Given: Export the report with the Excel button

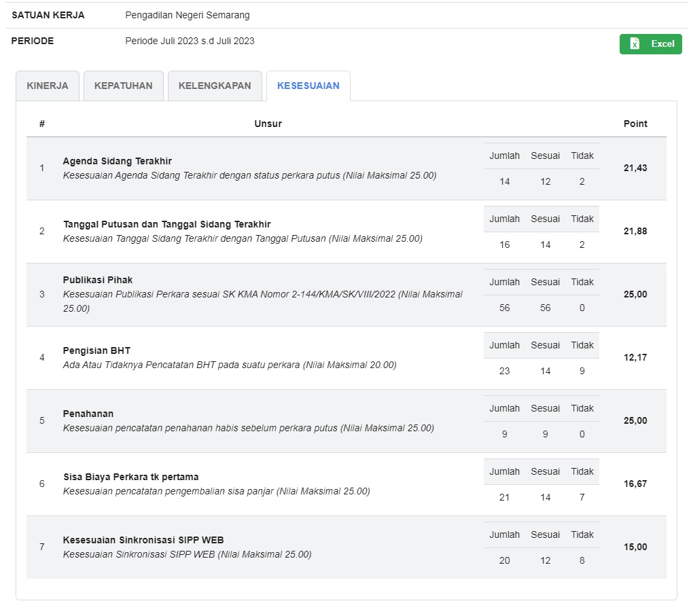Looking at the screenshot, I should [650, 44].
